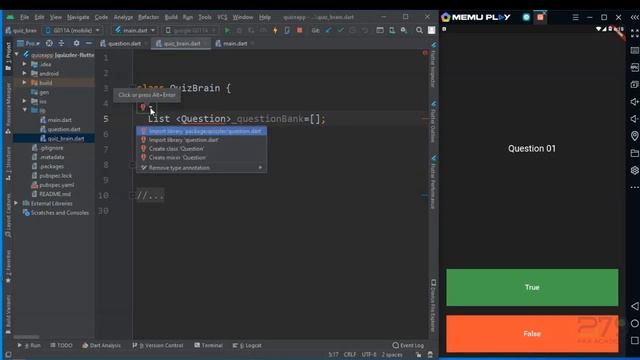The image size is (640, 360).
Task: Choose Create mixin 'Question' option
Action: 201,158
